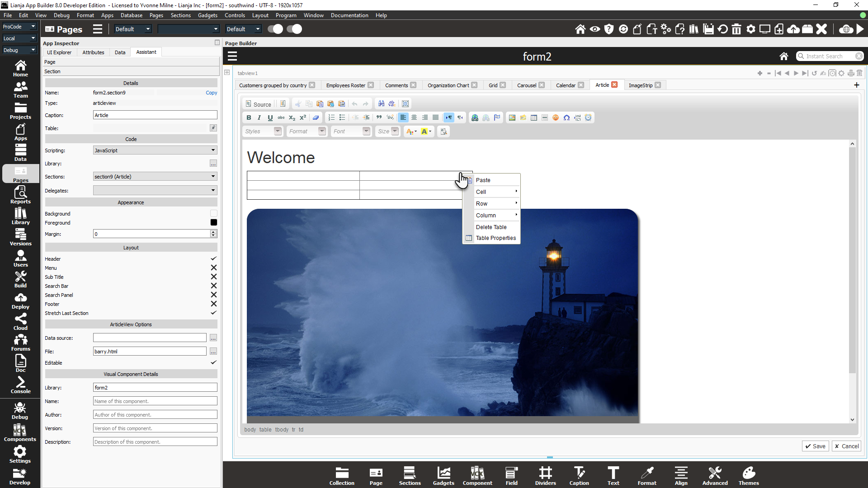Viewport: 868px width, 488px height.
Task: Open the Sections section9 (Article) dropdown
Action: click(155, 177)
